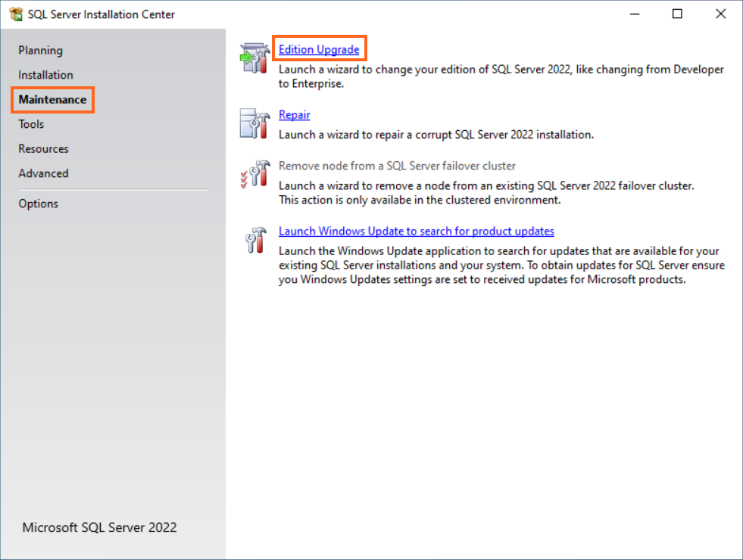This screenshot has width=743, height=560.
Task: Click the Edition Upgrade wizard icon
Action: (x=255, y=58)
